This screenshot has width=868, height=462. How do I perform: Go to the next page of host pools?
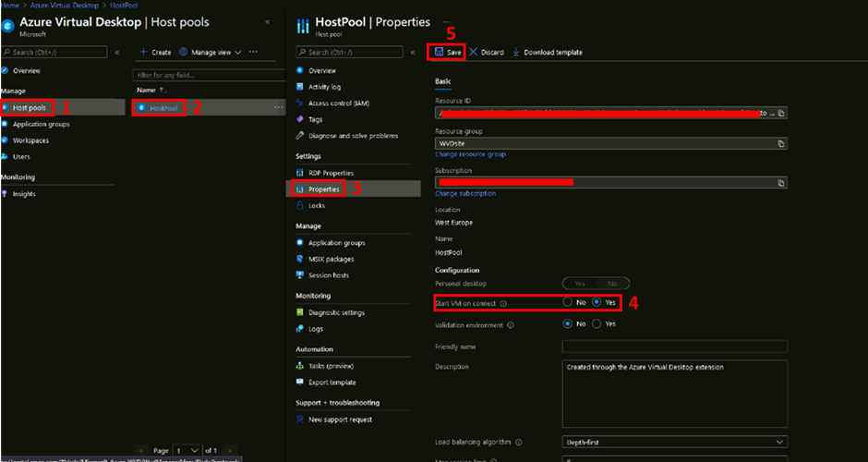click(x=230, y=450)
